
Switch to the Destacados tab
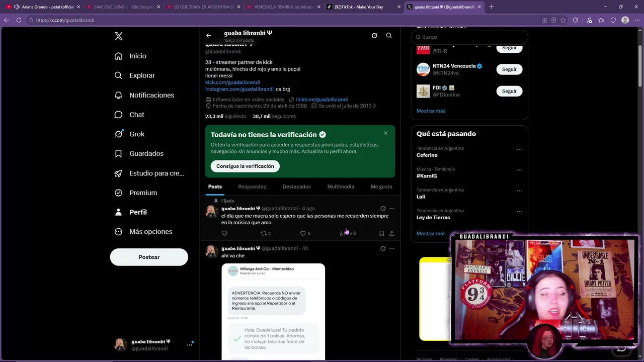point(297,187)
